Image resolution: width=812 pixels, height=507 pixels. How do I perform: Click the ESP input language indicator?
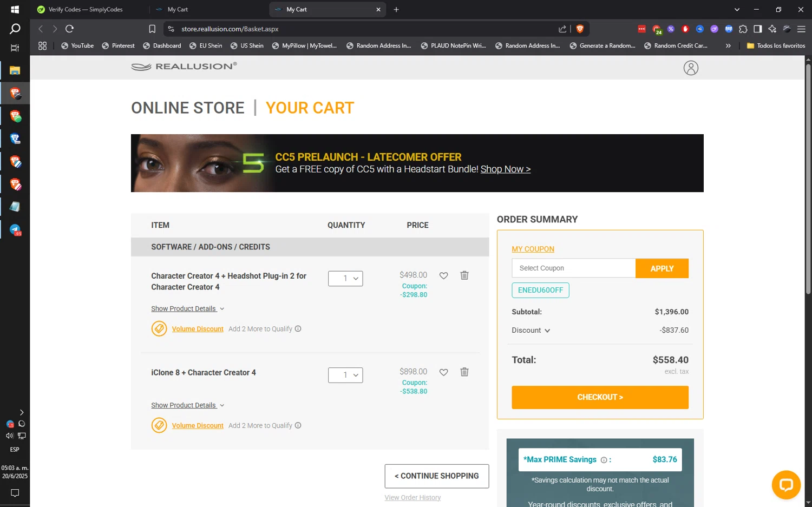click(15, 450)
